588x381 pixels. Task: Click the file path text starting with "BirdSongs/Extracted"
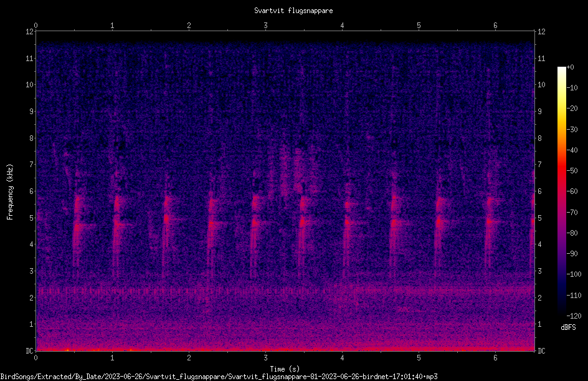coord(219,377)
